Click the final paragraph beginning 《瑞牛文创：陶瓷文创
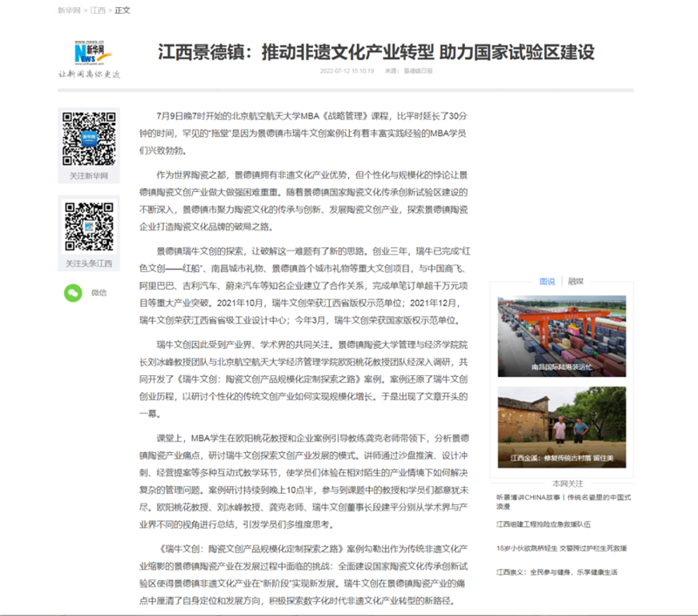This screenshot has width=698, height=616. (x=304, y=575)
